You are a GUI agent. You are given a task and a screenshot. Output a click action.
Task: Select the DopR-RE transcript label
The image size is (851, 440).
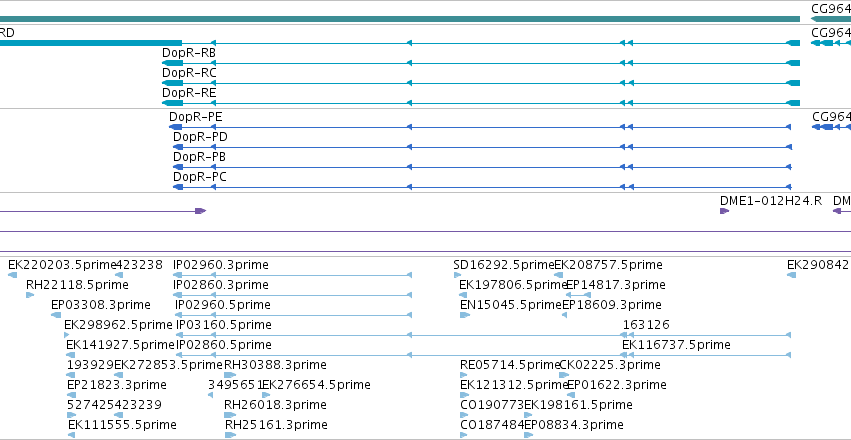click(x=189, y=93)
